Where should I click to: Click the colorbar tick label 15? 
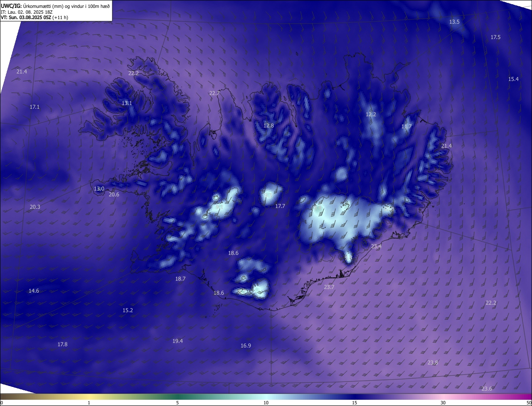click(355, 403)
